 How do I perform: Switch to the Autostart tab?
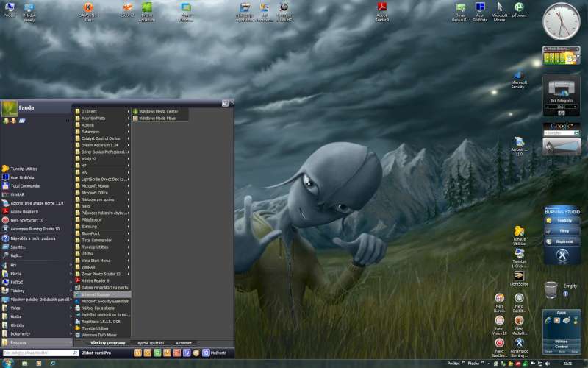click(184, 343)
